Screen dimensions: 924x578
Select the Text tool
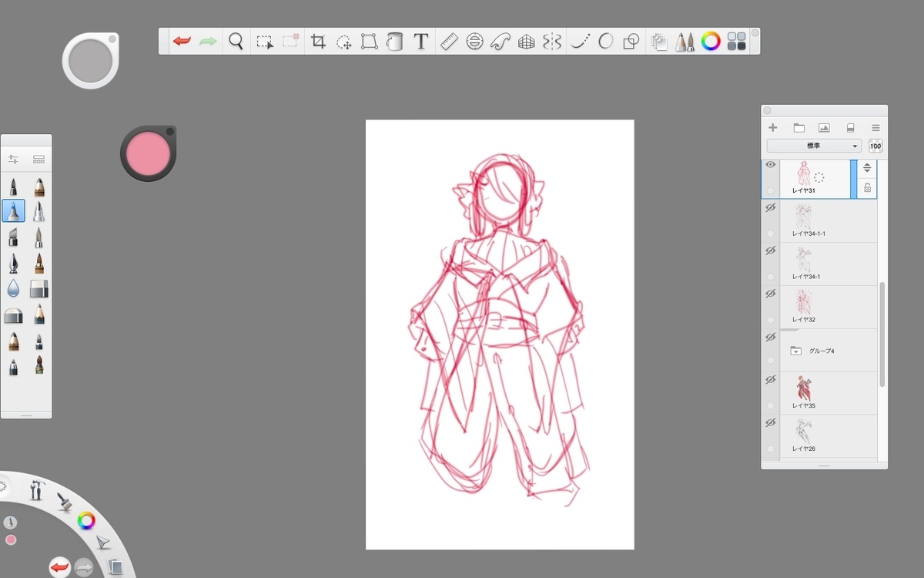[x=420, y=42]
